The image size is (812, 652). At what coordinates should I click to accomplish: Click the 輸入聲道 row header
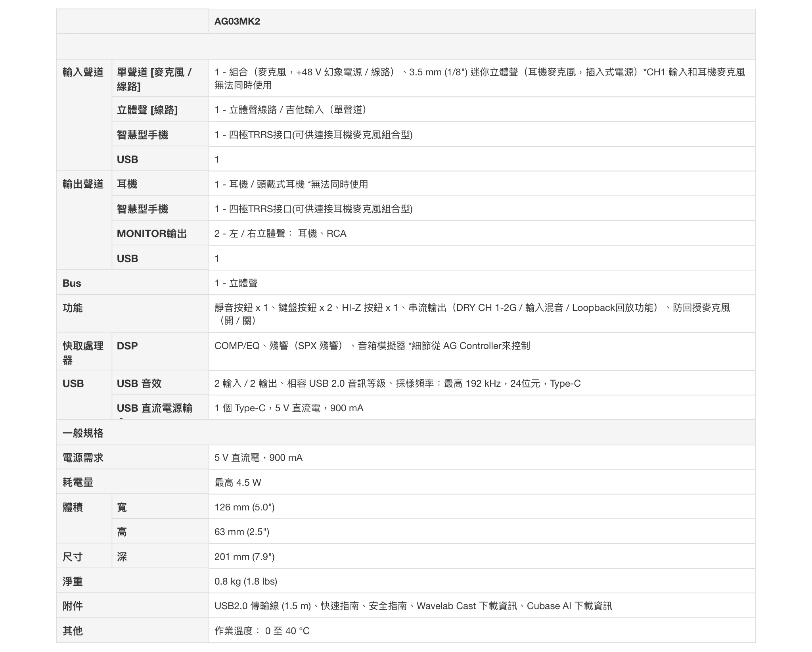83,72
